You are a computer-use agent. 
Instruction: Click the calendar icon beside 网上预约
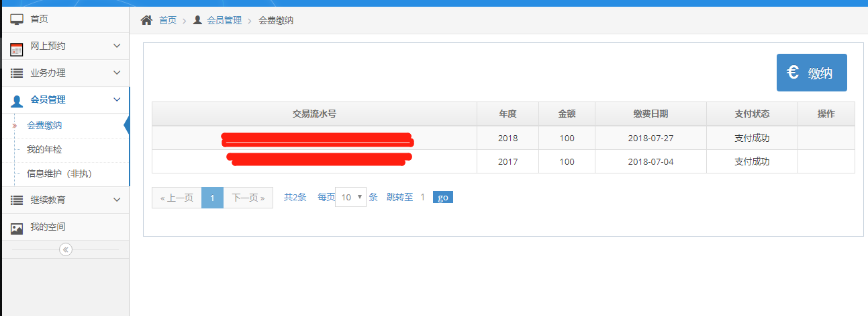(x=17, y=49)
